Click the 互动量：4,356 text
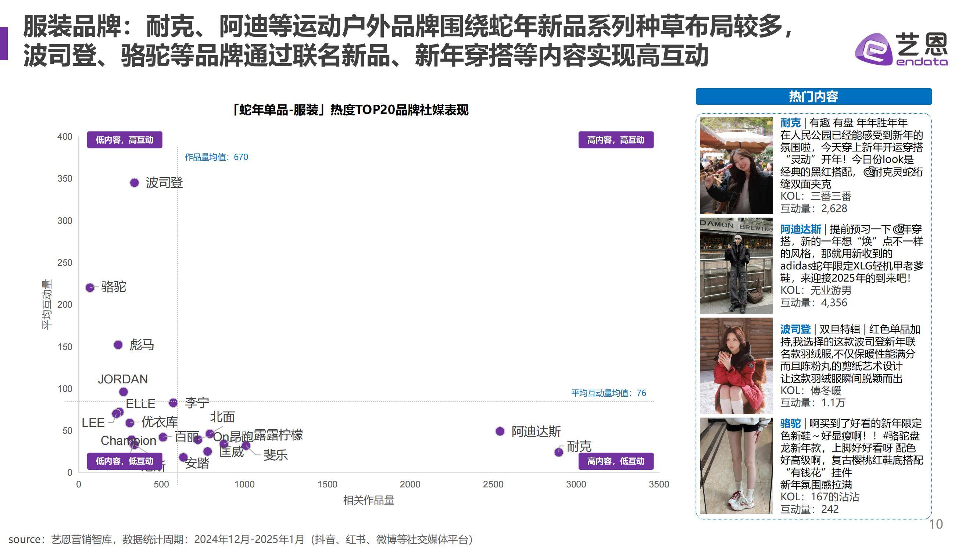The height and width of the screenshot is (551, 980). 814,303
